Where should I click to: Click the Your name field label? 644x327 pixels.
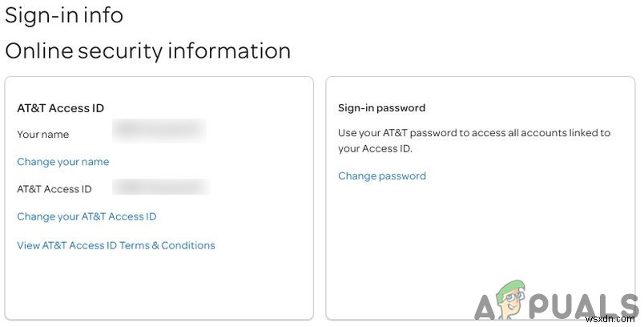(43, 135)
